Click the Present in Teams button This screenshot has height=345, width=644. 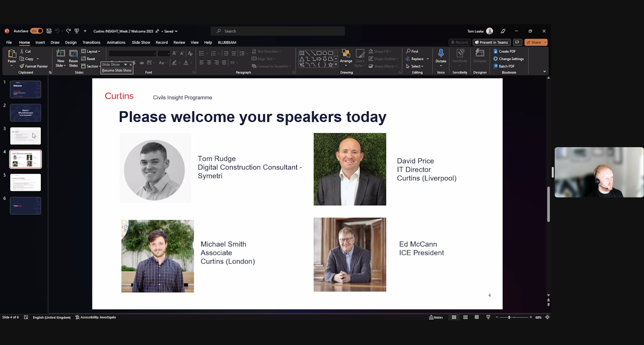491,42
